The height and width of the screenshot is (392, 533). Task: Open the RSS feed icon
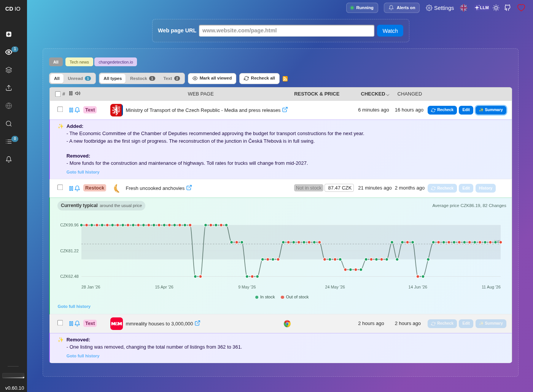pos(285,79)
